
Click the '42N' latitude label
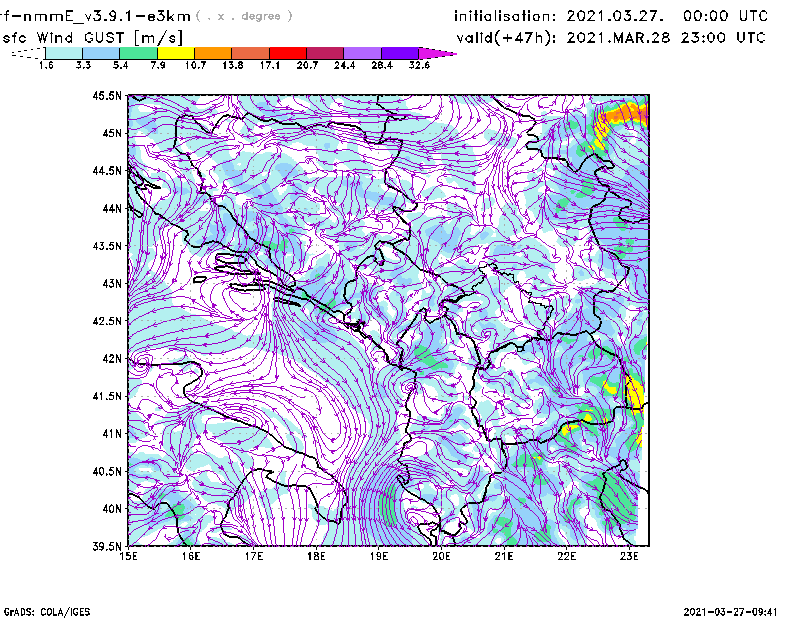tap(112, 358)
